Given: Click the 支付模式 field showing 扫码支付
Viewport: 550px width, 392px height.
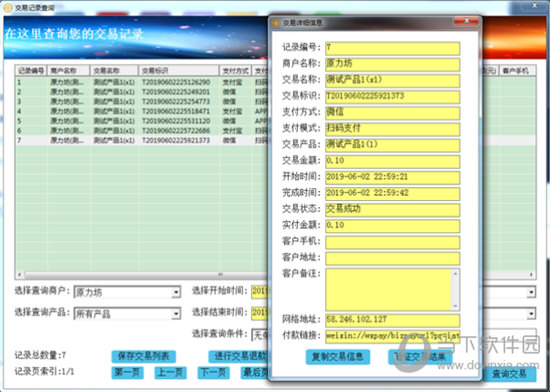Looking at the screenshot, I should (x=393, y=129).
